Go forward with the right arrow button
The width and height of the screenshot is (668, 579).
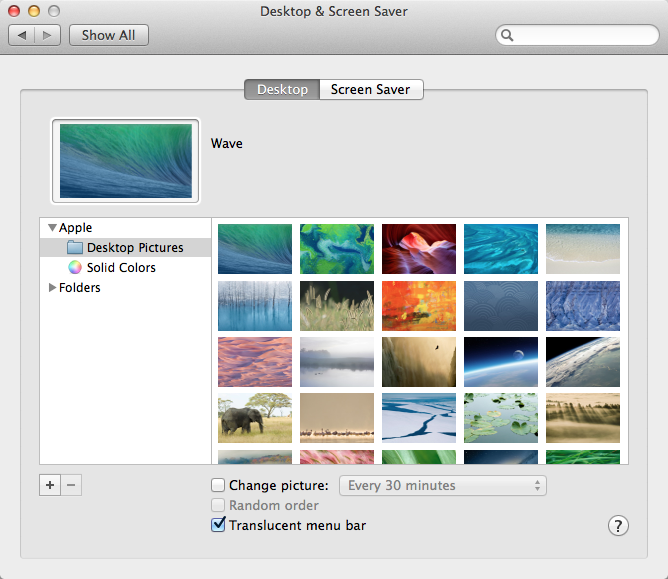pos(47,35)
